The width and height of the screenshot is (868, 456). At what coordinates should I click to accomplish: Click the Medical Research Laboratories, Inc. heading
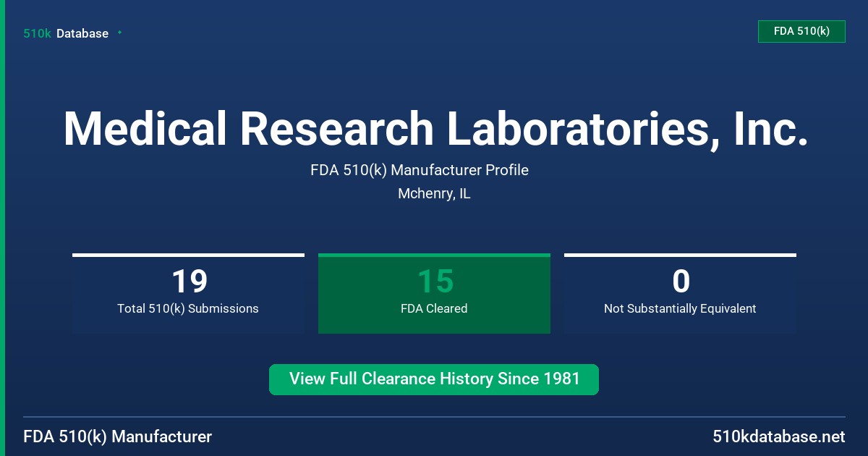[x=435, y=130]
